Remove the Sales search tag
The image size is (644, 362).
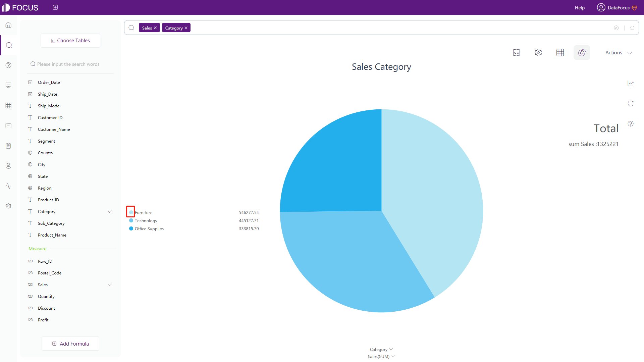point(155,28)
